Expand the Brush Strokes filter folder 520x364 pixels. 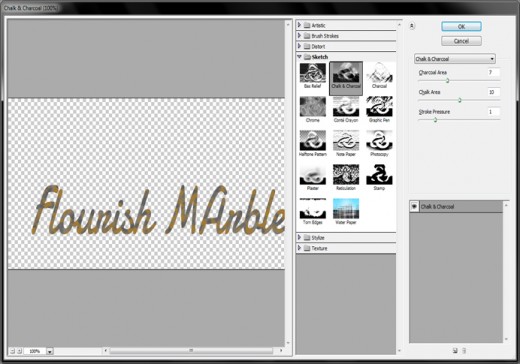299,36
